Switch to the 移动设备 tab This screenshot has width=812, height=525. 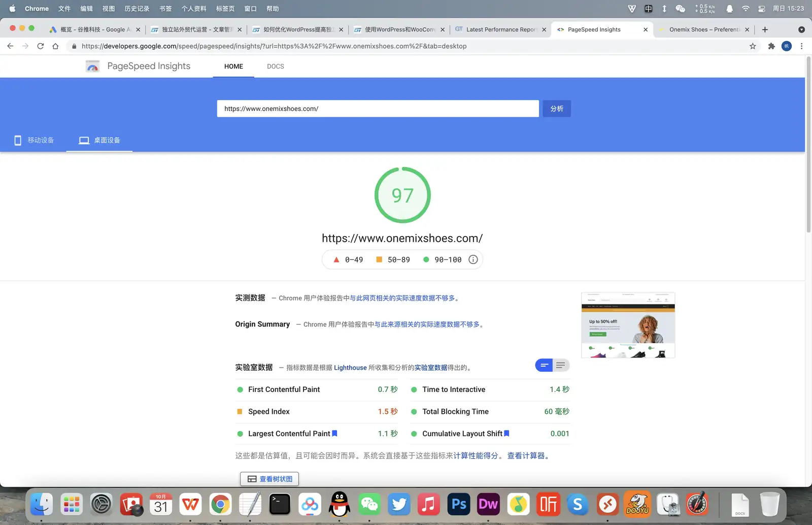[x=34, y=140]
